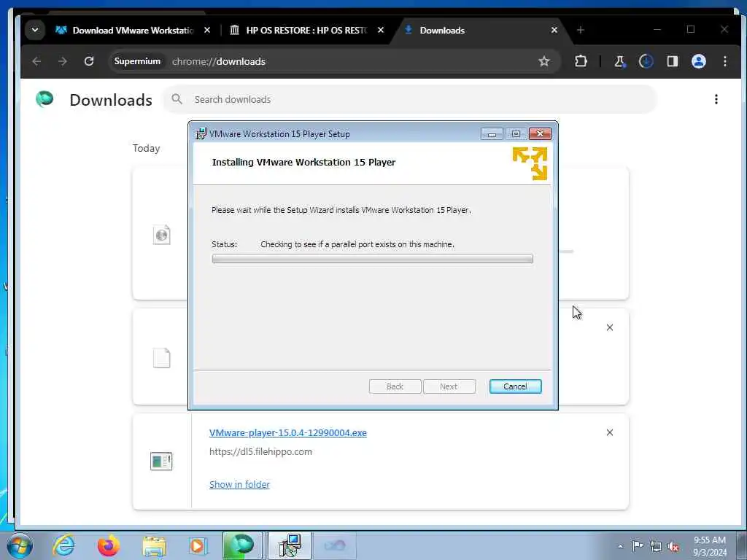Show downloads bubble in toolbar

[646, 61]
